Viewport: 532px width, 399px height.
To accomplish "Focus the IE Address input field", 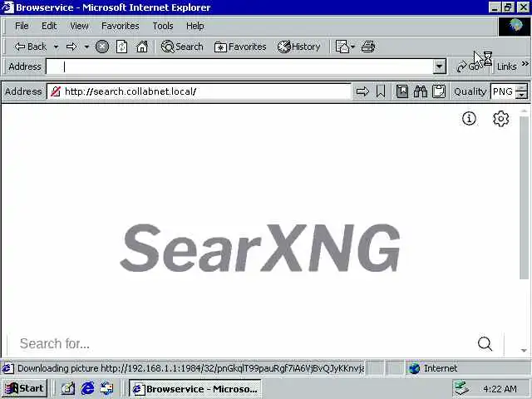I will [239, 66].
